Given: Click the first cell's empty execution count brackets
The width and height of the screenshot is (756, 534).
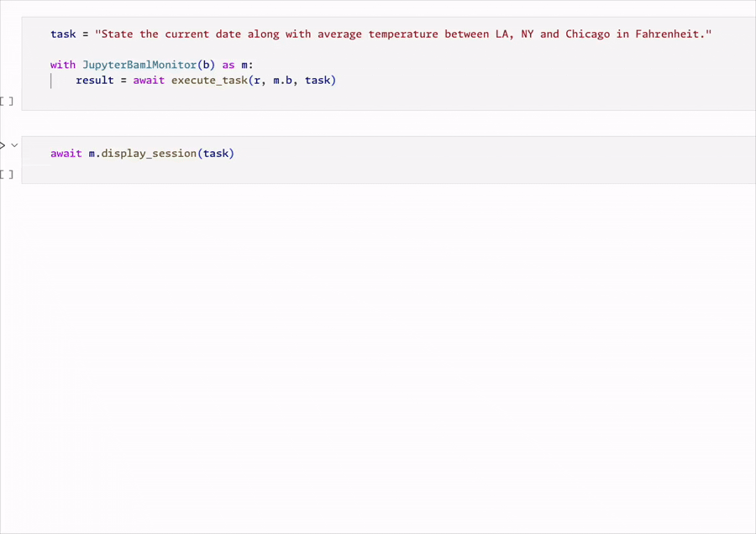Looking at the screenshot, I should (7, 101).
